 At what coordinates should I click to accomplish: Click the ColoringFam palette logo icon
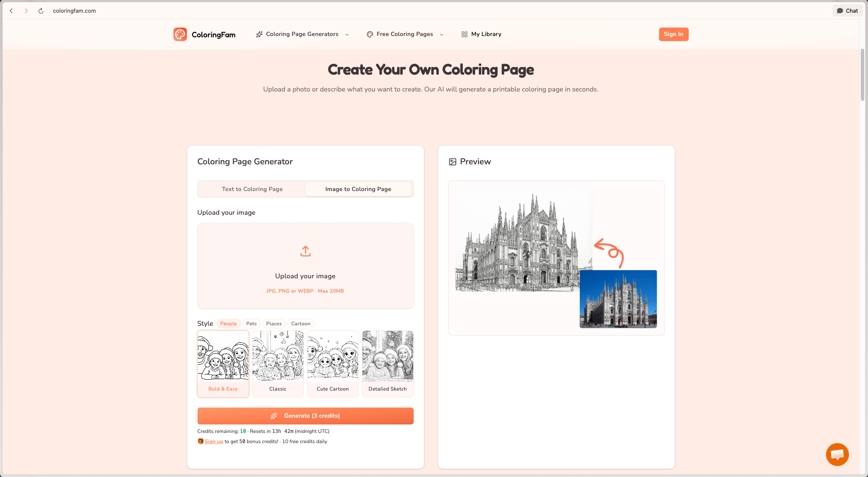coord(180,34)
